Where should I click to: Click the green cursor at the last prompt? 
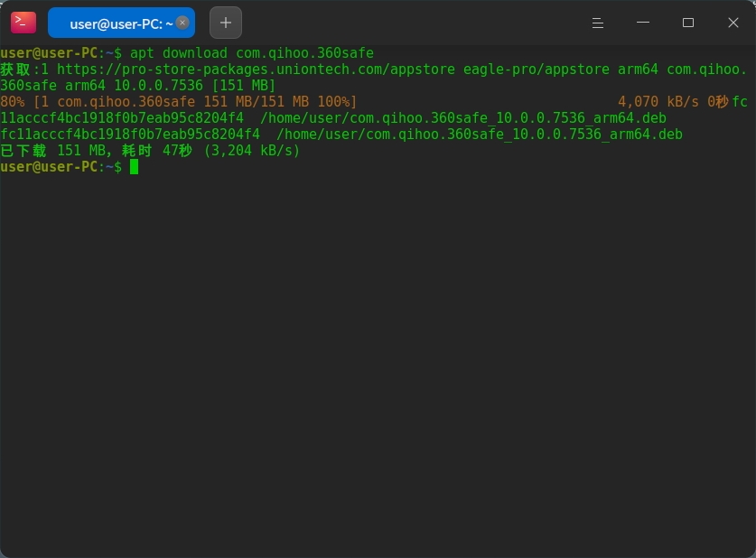click(x=134, y=167)
